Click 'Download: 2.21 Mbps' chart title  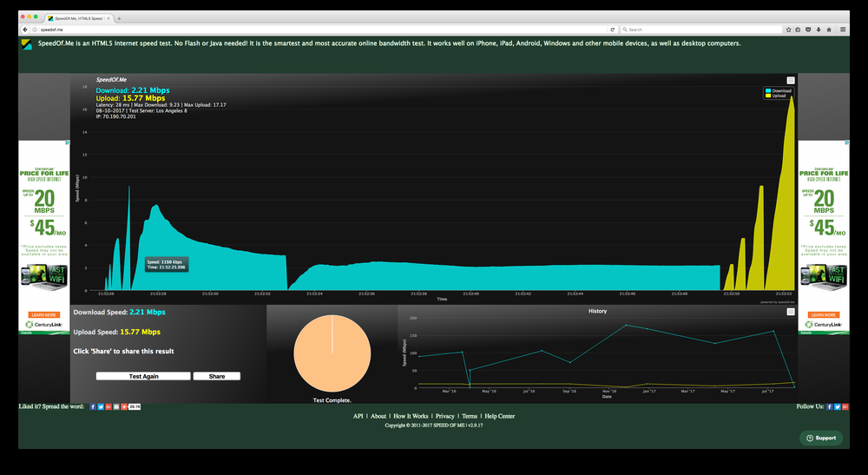click(x=133, y=90)
